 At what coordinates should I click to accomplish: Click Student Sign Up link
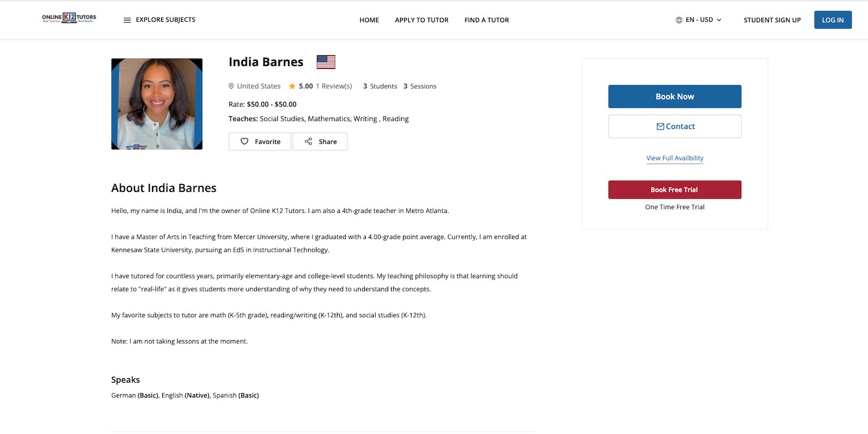tap(772, 20)
